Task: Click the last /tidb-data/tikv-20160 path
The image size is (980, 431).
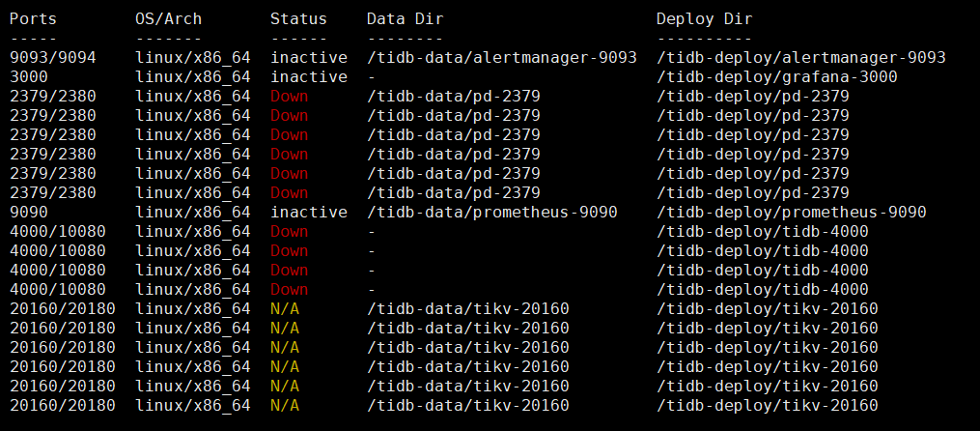Action: (467, 405)
